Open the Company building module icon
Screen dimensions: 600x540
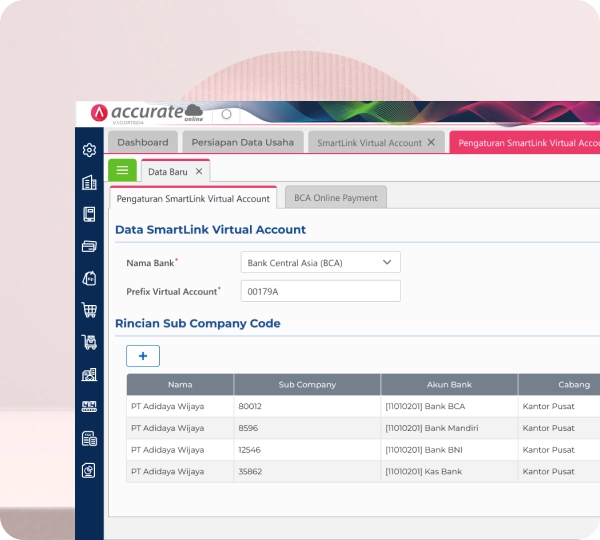coord(89,183)
